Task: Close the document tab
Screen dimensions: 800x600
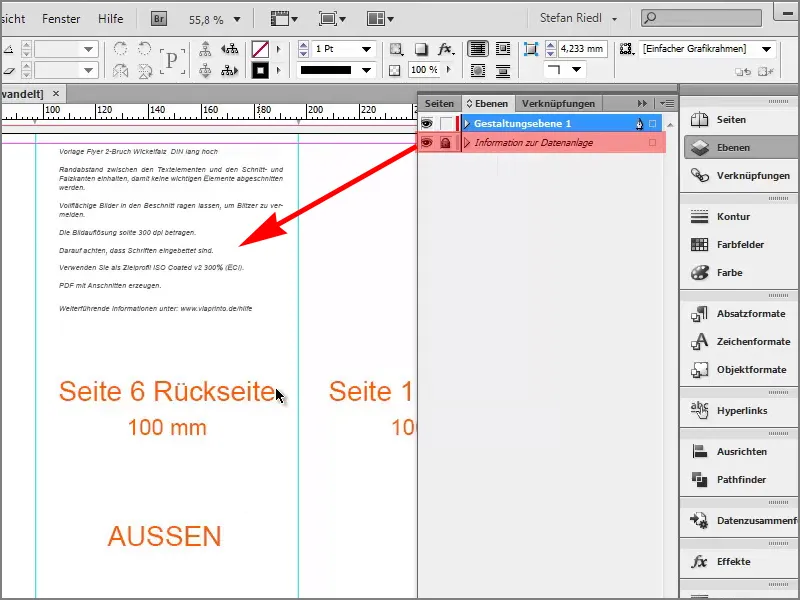Action: 56,94
